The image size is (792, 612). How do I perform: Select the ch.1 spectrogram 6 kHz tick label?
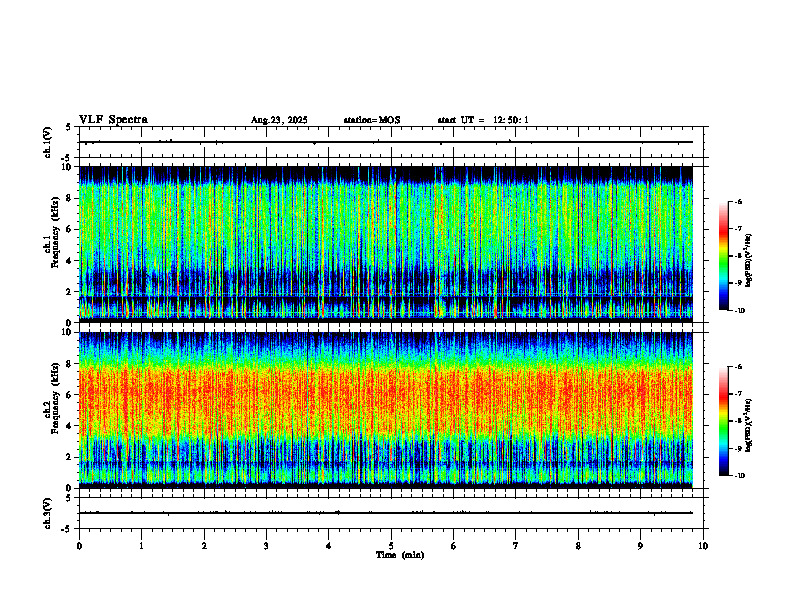point(70,229)
